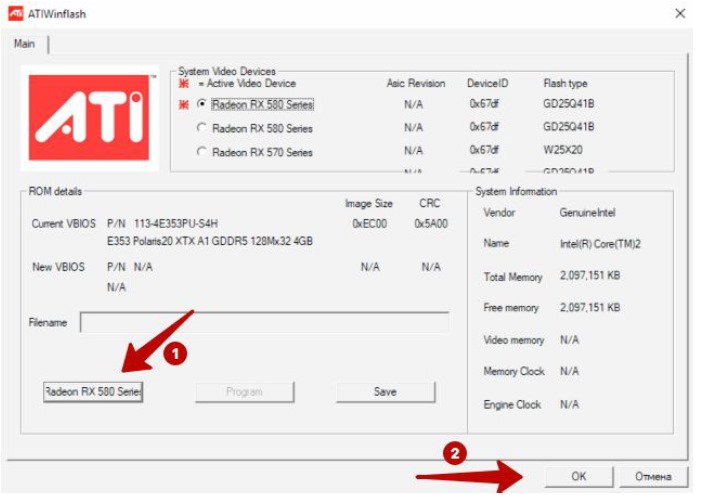
Task: Click the ATIWinflash title bar icon
Action: pyautogui.click(x=15, y=14)
